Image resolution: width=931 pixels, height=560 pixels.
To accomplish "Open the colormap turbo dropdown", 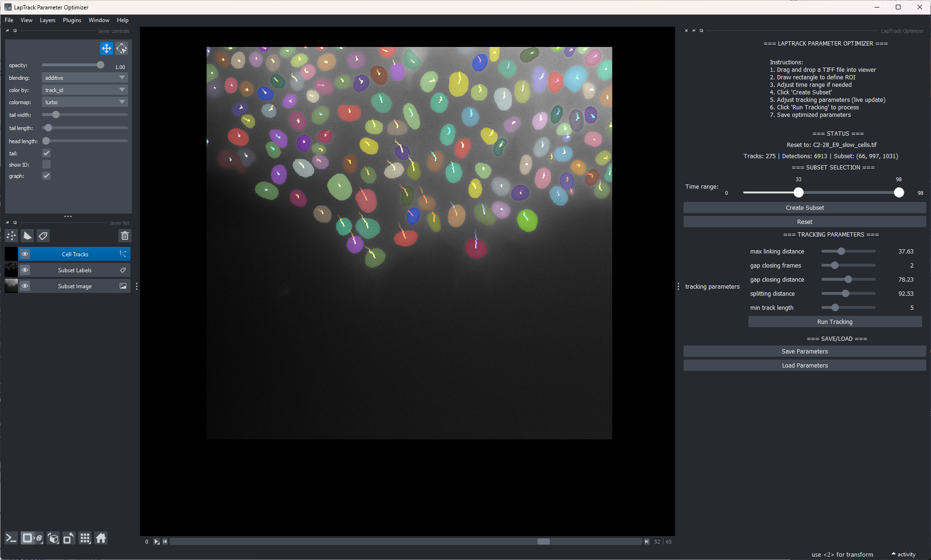I will [x=85, y=102].
